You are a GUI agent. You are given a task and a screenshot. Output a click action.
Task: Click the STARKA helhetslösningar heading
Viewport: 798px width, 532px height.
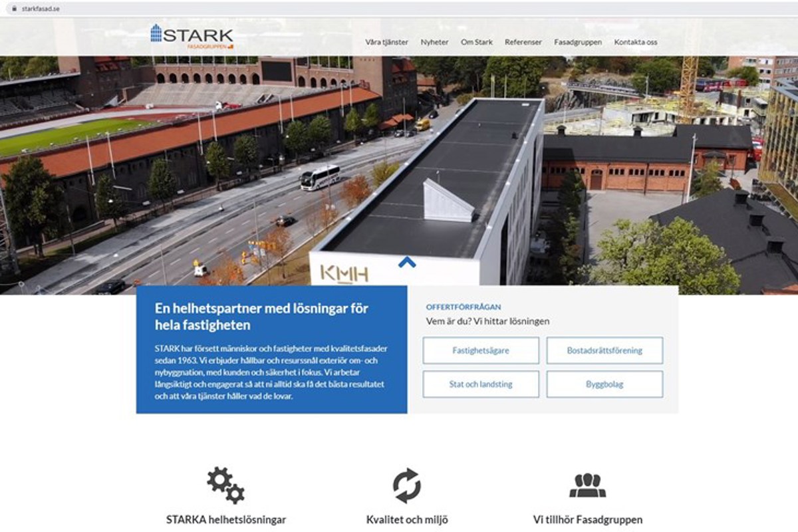(x=225, y=520)
